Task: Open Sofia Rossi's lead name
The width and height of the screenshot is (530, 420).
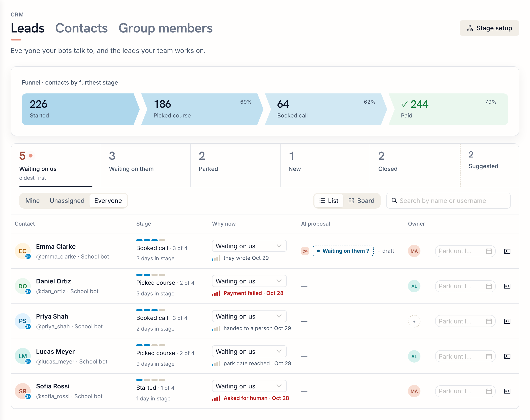Action: pyautogui.click(x=53, y=386)
